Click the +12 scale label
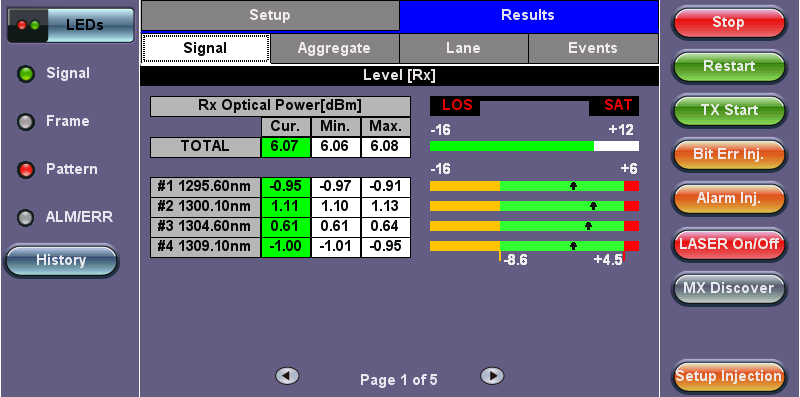 [621, 131]
